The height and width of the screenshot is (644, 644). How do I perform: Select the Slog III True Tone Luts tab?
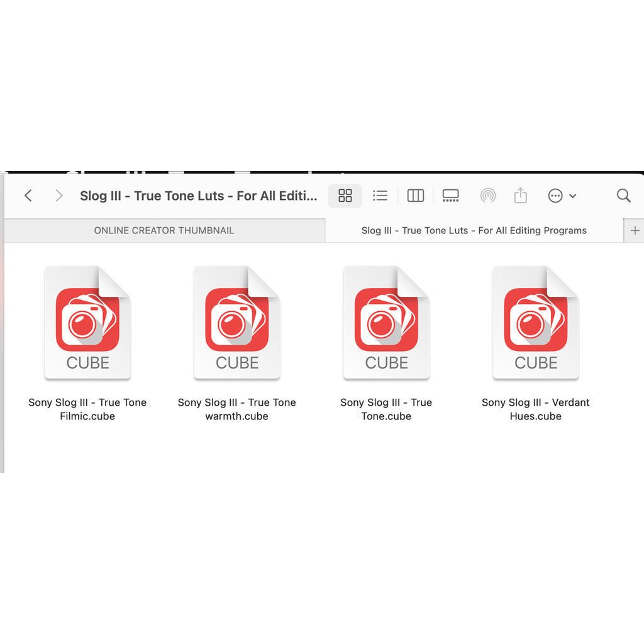[x=474, y=230]
